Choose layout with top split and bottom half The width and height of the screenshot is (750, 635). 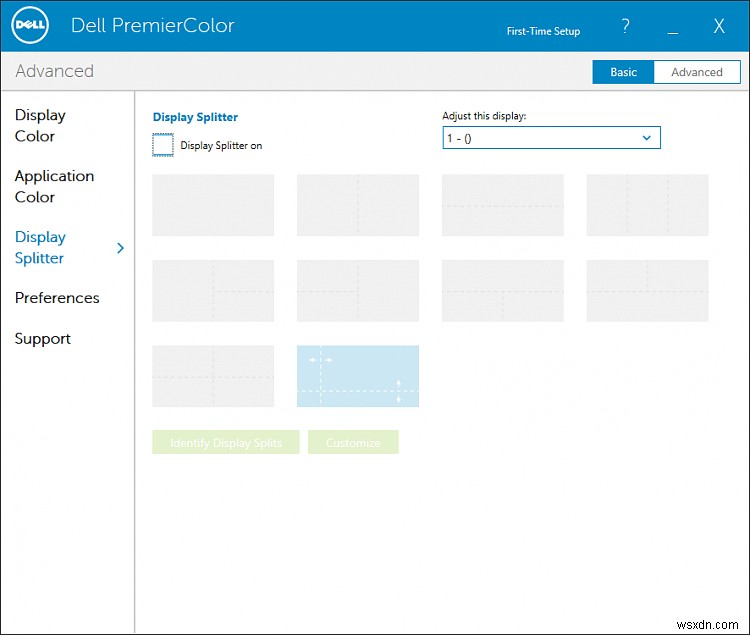[648, 291]
